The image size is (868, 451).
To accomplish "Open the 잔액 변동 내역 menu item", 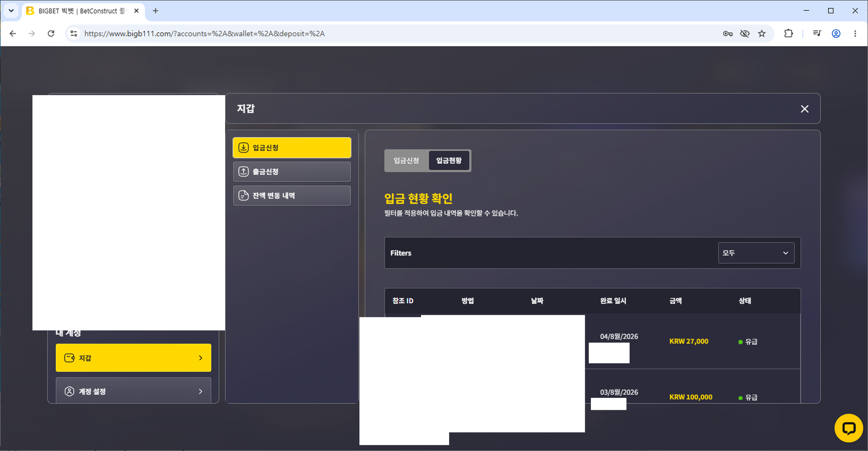I will click(292, 195).
